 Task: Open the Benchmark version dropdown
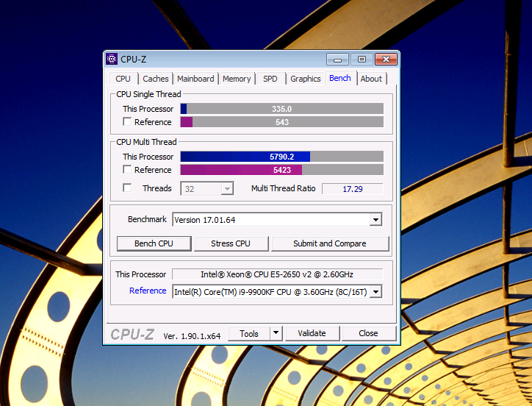pos(375,219)
